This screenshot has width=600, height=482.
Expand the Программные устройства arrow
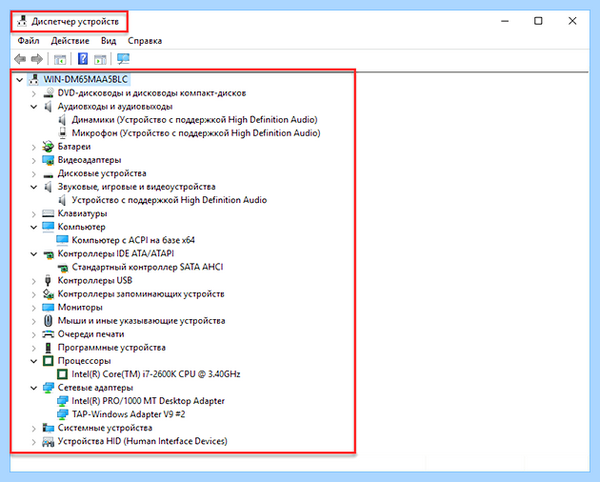click(x=34, y=348)
